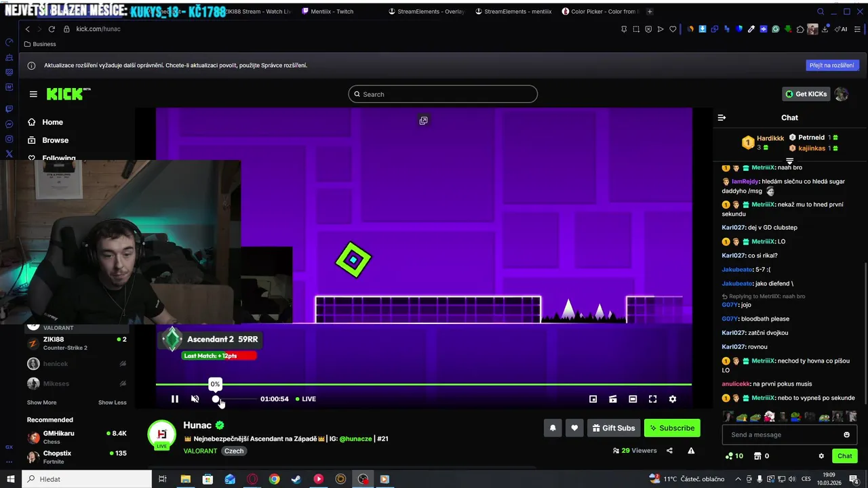Click the browser address bar
This screenshot has width=868, height=488.
[339, 29]
